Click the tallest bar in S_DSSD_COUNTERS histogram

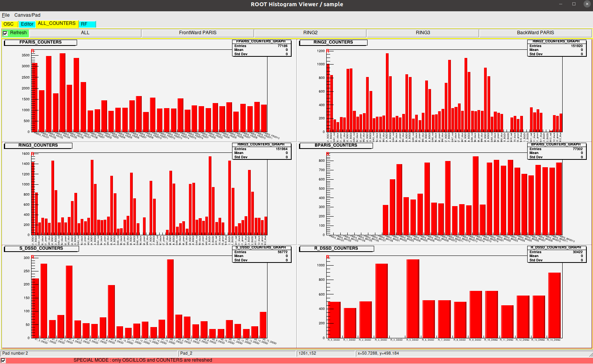coord(170,298)
